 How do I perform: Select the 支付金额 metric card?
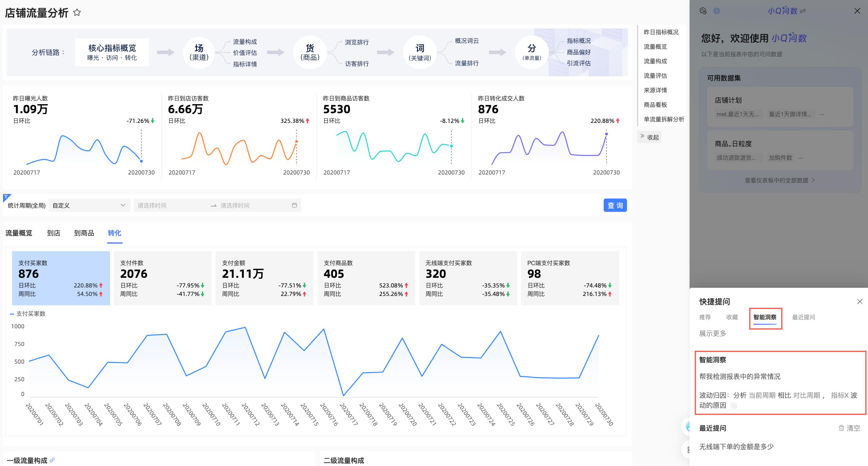pyautogui.click(x=264, y=278)
